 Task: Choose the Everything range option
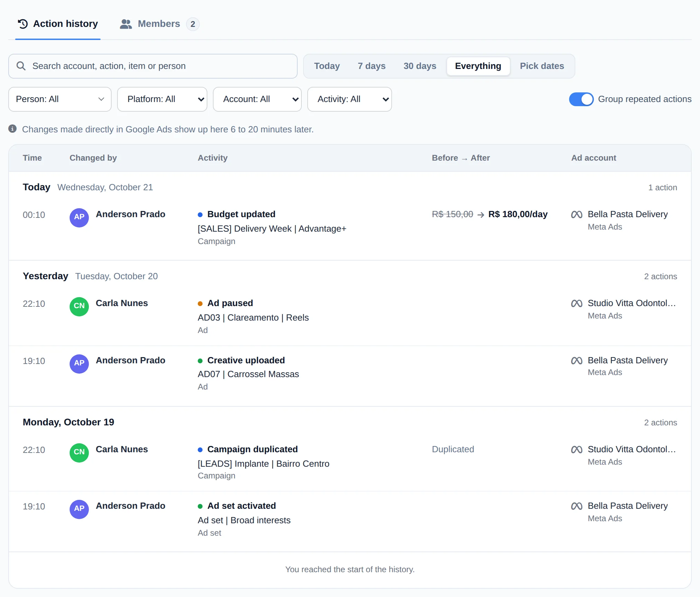(478, 66)
